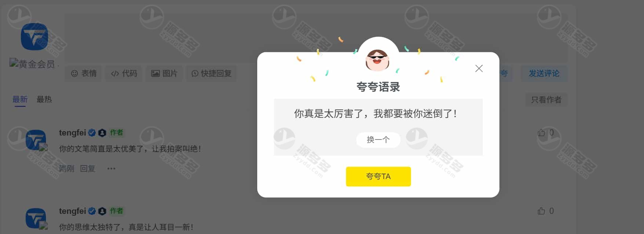Toggle the 只看作者 filter
The width and height of the screenshot is (644, 234).
coord(546,100)
